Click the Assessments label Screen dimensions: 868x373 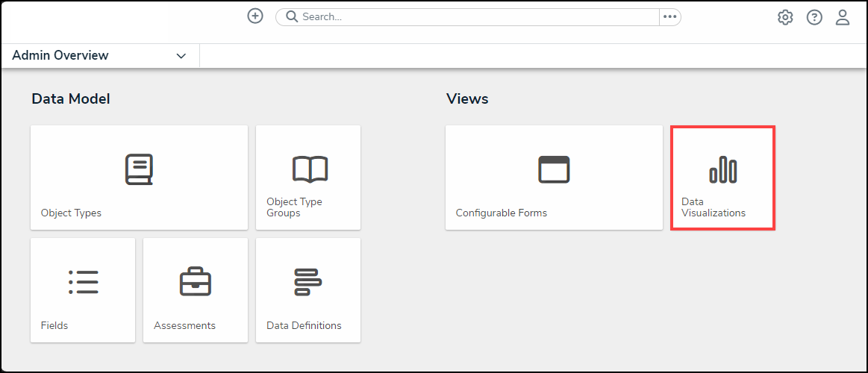coord(184,325)
